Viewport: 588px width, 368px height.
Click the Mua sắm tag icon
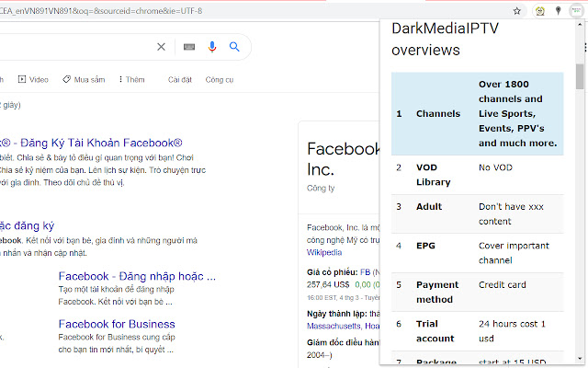pyautogui.click(x=66, y=79)
